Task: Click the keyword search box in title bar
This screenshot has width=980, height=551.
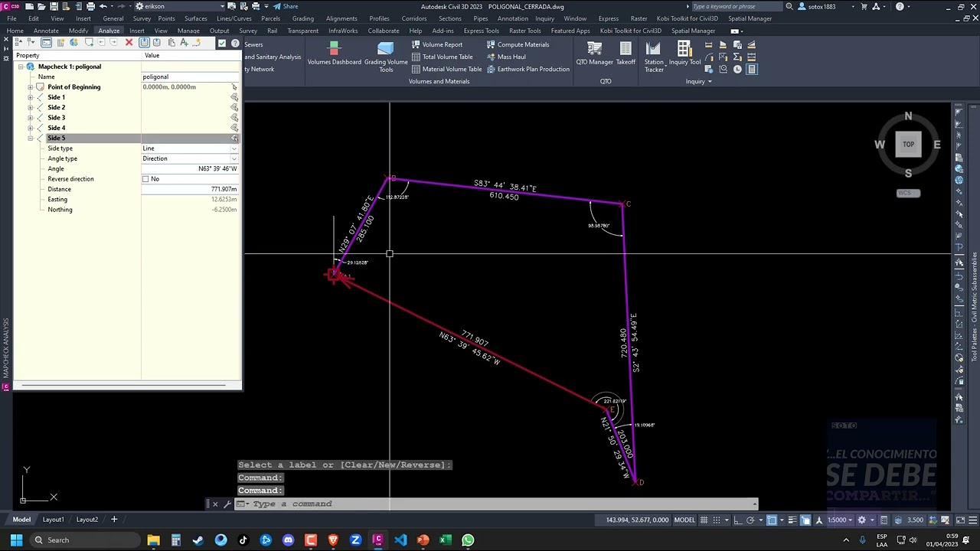Action: pos(736,6)
